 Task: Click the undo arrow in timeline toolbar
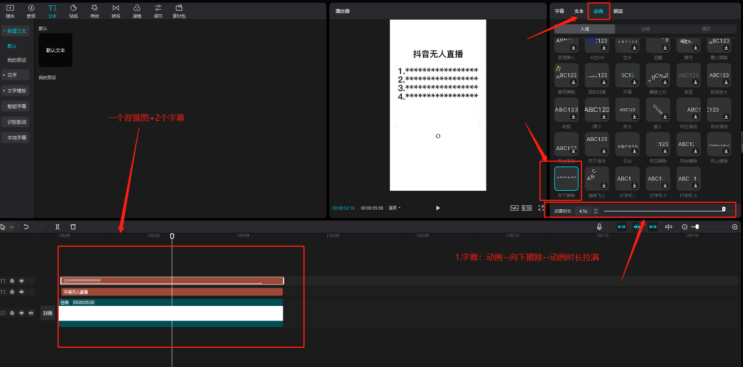point(27,227)
